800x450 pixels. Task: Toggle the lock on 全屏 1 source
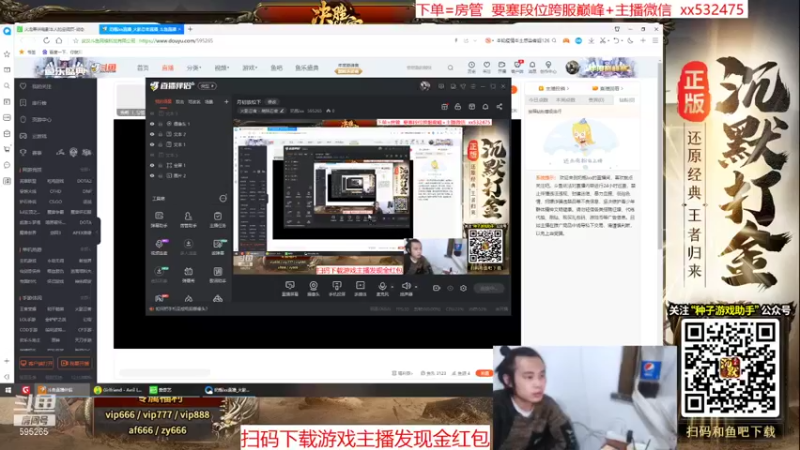click(x=160, y=165)
